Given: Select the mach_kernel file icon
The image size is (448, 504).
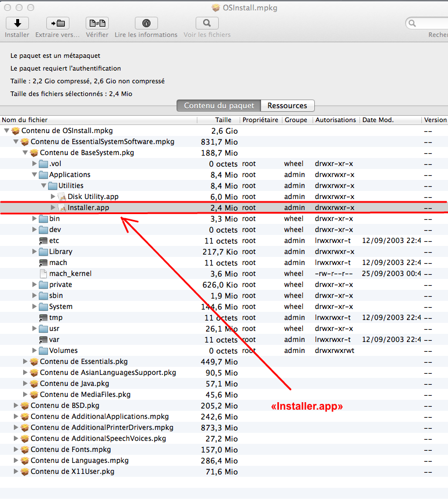Looking at the screenshot, I should (x=43, y=274).
